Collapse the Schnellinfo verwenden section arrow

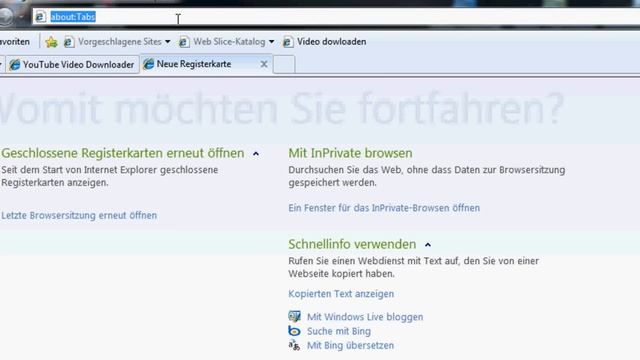point(428,245)
